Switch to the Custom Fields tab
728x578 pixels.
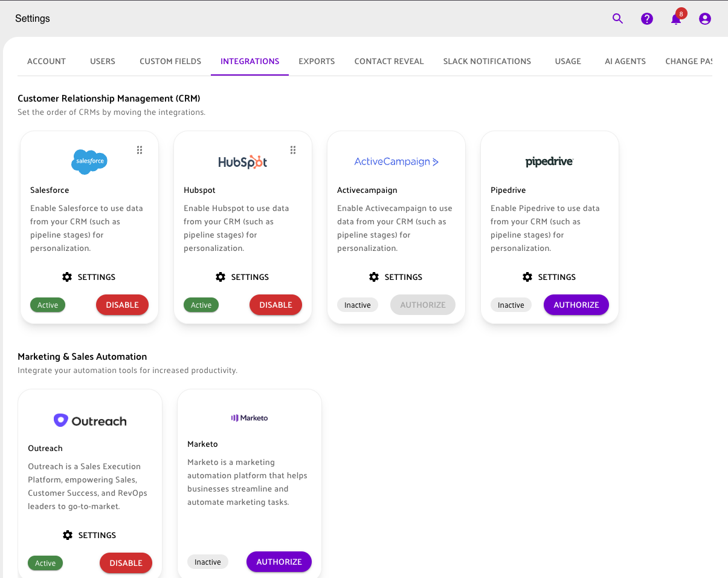[x=170, y=61]
